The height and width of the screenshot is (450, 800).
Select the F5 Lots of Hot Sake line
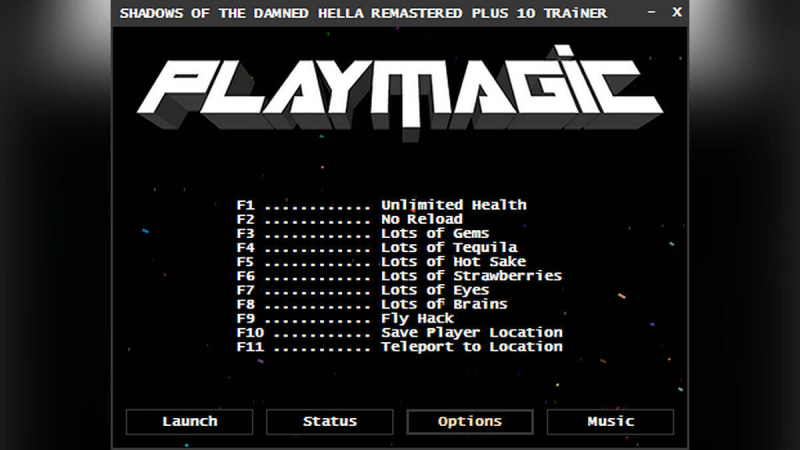point(382,262)
